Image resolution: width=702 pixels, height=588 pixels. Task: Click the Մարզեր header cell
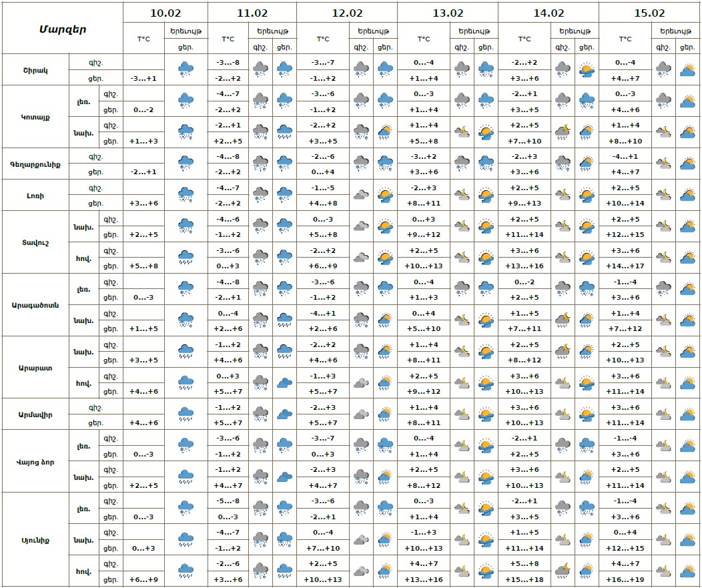[62, 29]
